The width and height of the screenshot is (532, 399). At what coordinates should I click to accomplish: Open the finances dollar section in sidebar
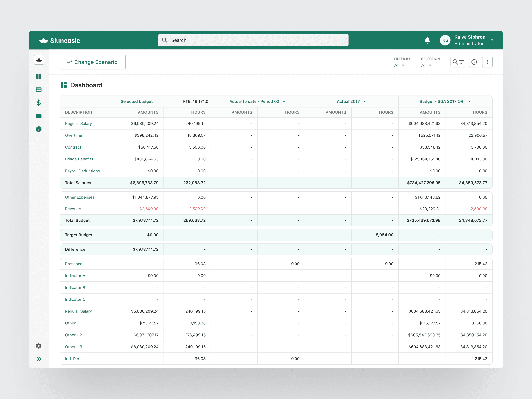click(x=39, y=103)
